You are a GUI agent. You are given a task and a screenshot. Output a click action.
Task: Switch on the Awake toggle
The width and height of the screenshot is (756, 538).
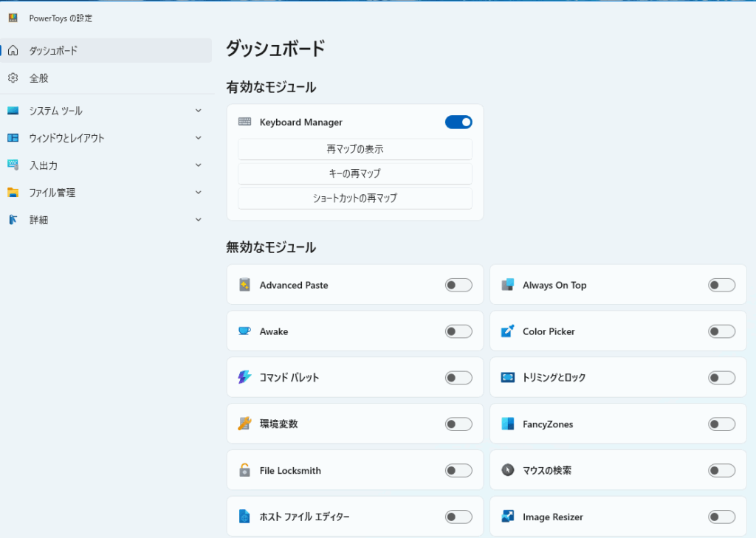tap(458, 331)
